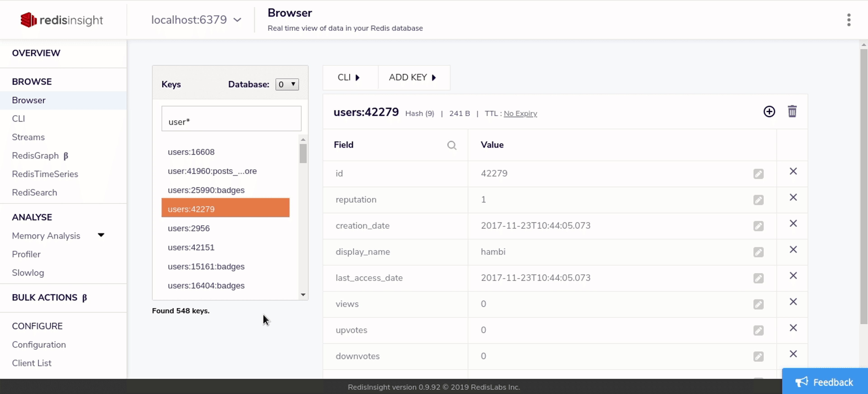
Task: Edit the creation_date value pencil icon
Action: (x=758, y=226)
